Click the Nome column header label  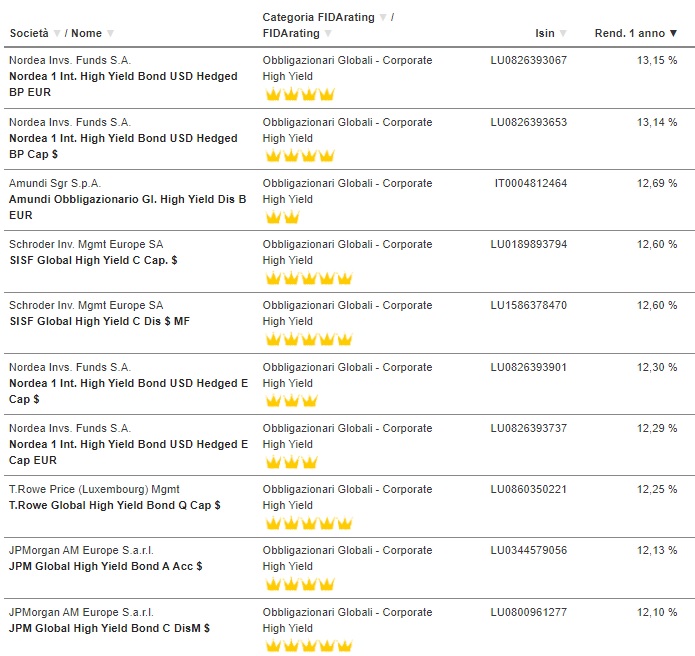(86, 33)
